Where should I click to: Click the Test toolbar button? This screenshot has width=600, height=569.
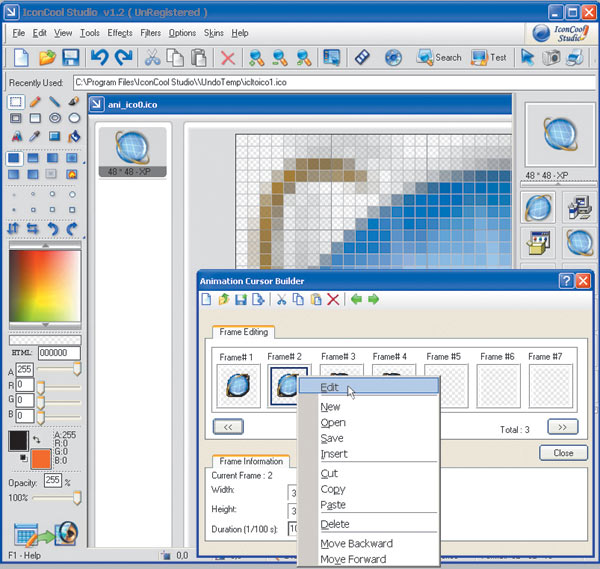[489, 58]
